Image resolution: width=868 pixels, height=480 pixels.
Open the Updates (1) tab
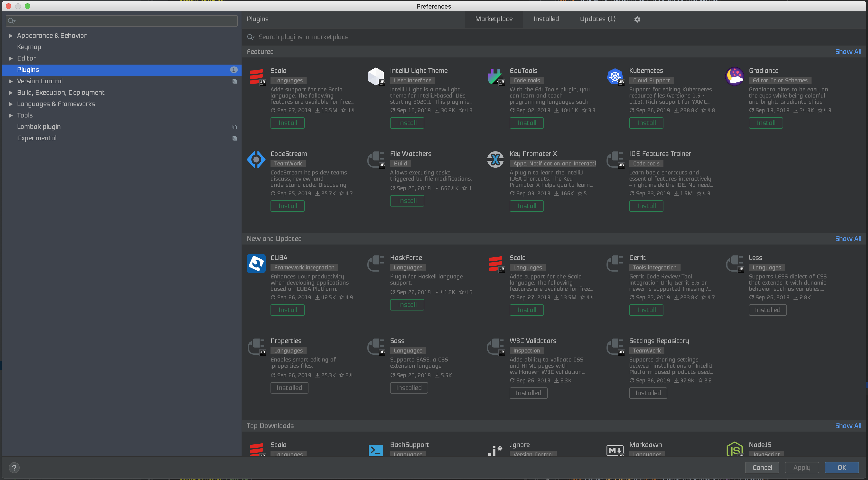pyautogui.click(x=597, y=19)
